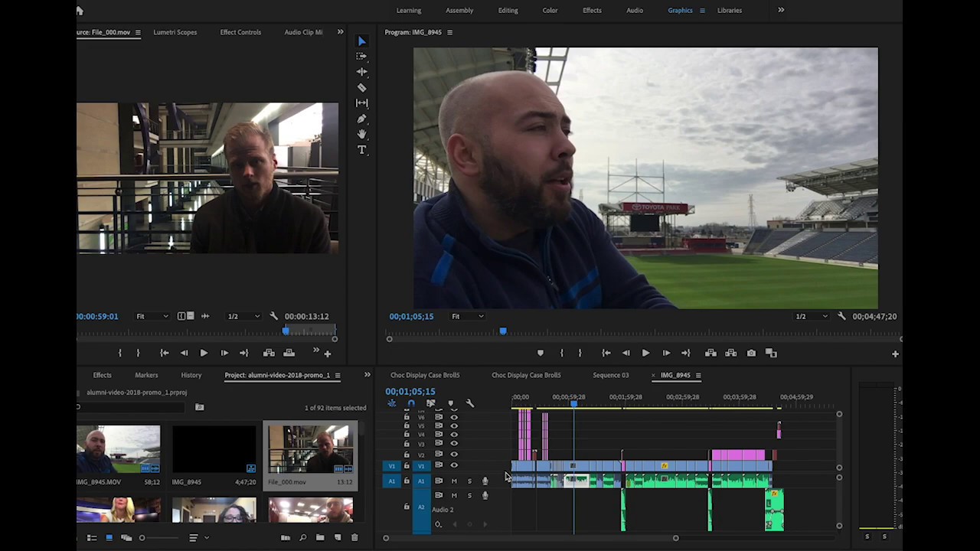Select IMG_8945.MOV thumbnail in Project panel
Image resolution: width=980 pixels, height=551 pixels.
(x=118, y=450)
